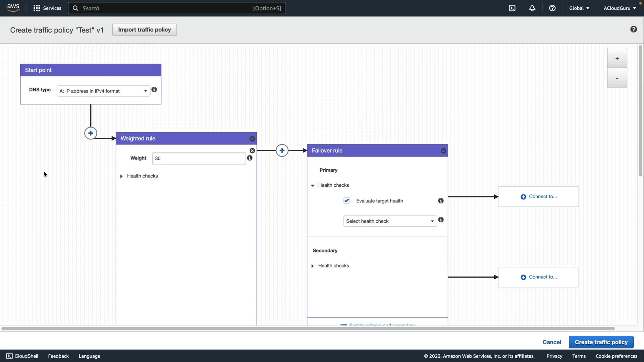Open the DNS type dropdown
The width and height of the screenshot is (644, 362).
103,91
